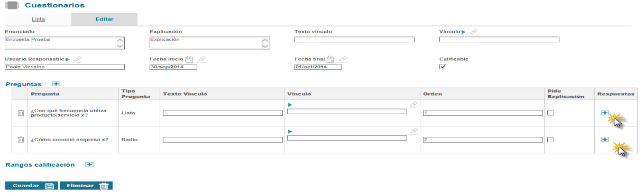Delete the '¿Cómo conoció empresa x?' question
This screenshot has height=193, width=644.
pyautogui.click(x=21, y=140)
